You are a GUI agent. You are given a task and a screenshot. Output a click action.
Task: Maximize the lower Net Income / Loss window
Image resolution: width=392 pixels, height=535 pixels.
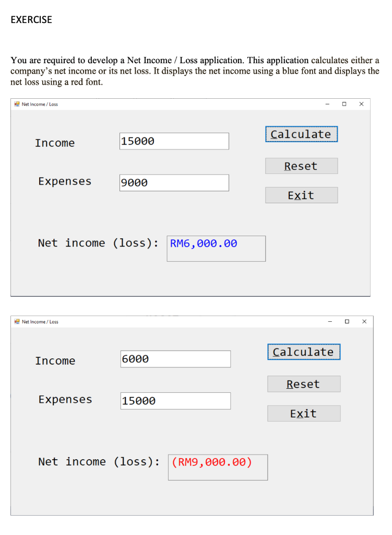pyautogui.click(x=347, y=321)
